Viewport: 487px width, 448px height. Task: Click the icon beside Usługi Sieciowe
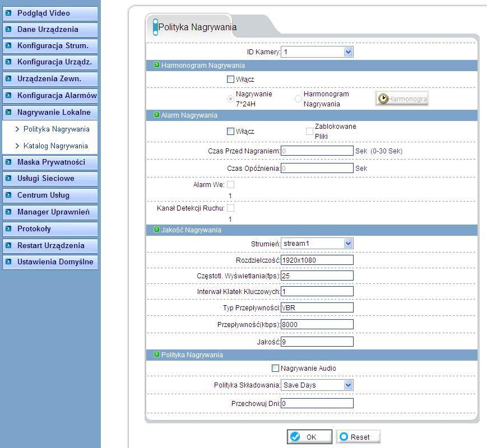click(x=8, y=178)
